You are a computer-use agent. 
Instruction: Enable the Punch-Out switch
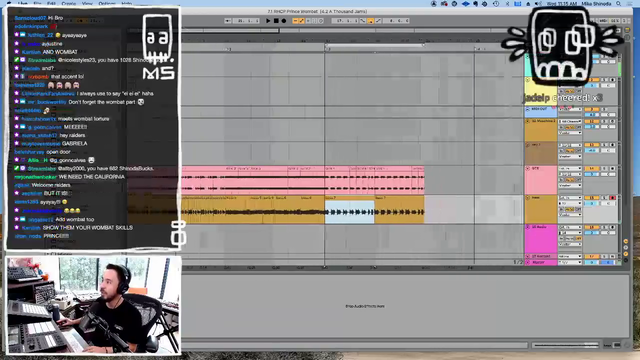[378, 21]
